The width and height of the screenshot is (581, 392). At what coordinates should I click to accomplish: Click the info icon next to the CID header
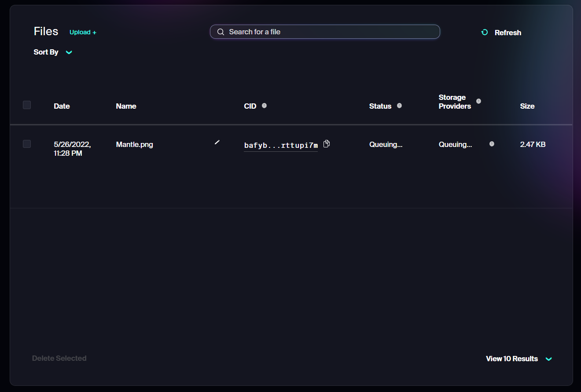pos(264,106)
